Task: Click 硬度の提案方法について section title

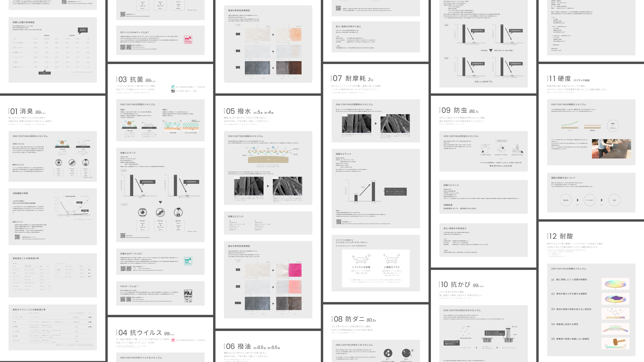Action: 563,178
